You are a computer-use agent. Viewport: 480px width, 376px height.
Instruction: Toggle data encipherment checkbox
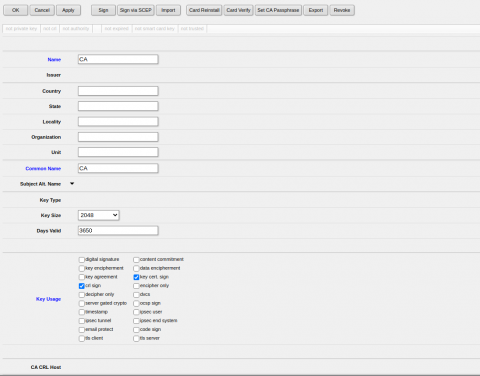(136, 268)
